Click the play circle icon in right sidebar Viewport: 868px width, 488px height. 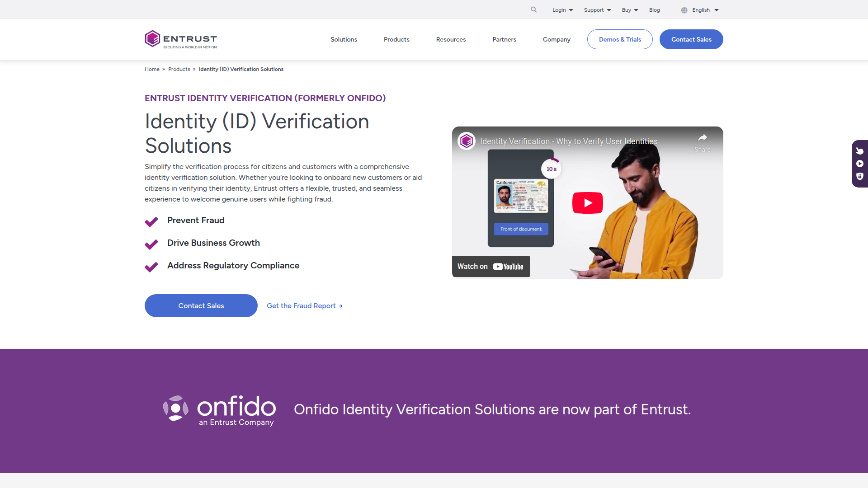(x=860, y=164)
